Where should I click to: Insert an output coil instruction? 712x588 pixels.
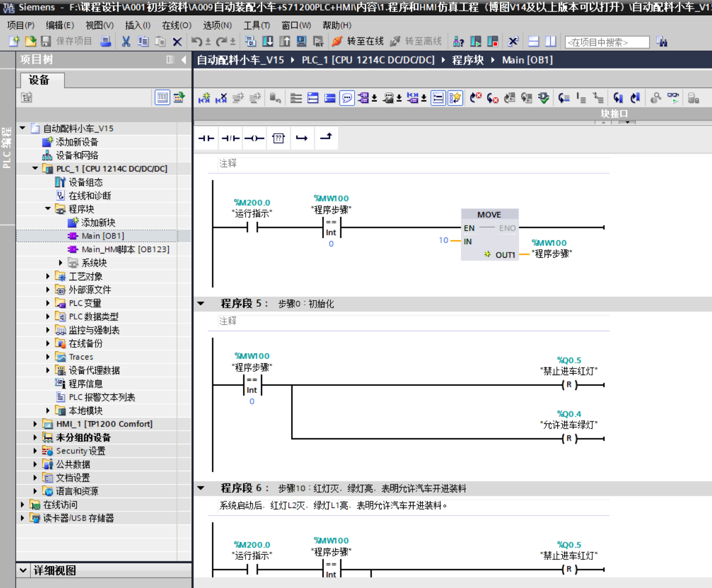[254, 138]
